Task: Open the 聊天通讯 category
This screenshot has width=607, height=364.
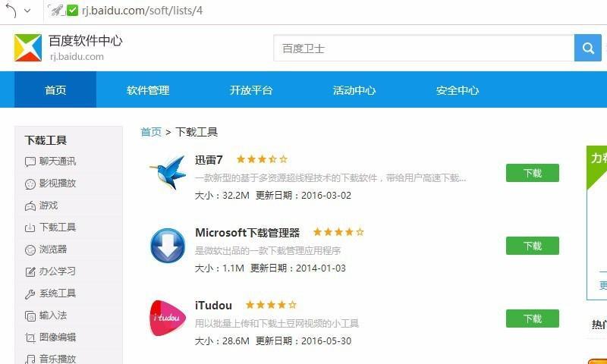Action: click(58, 162)
